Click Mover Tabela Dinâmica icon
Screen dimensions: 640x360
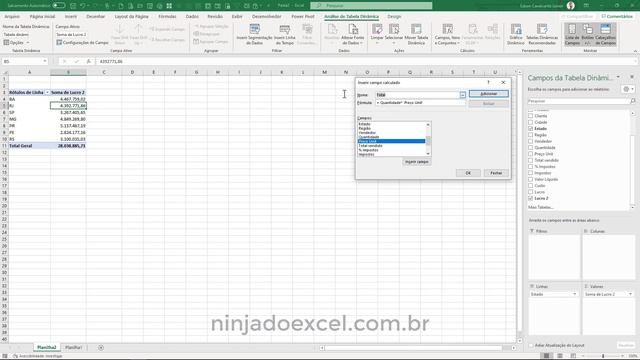[416, 29]
